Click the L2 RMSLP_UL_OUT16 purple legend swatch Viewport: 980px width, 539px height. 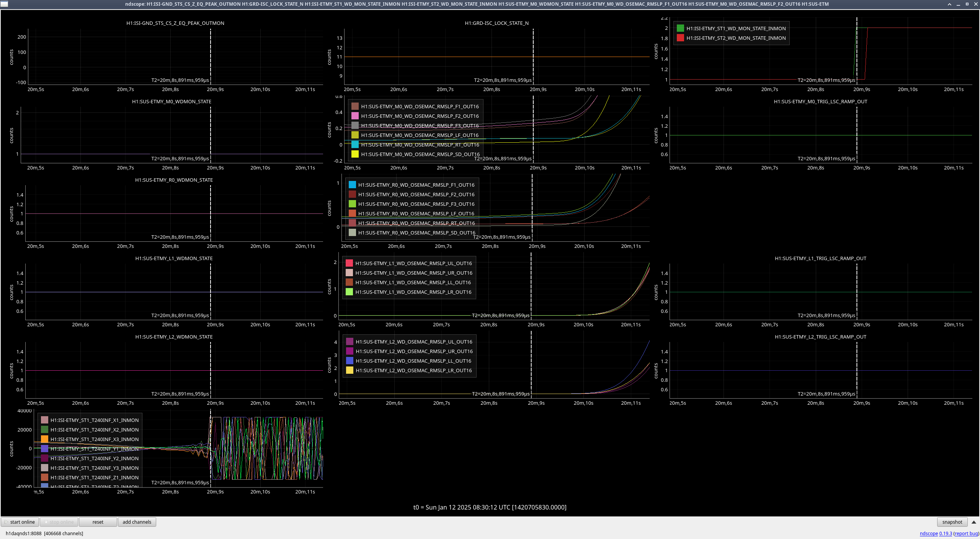[x=350, y=342]
